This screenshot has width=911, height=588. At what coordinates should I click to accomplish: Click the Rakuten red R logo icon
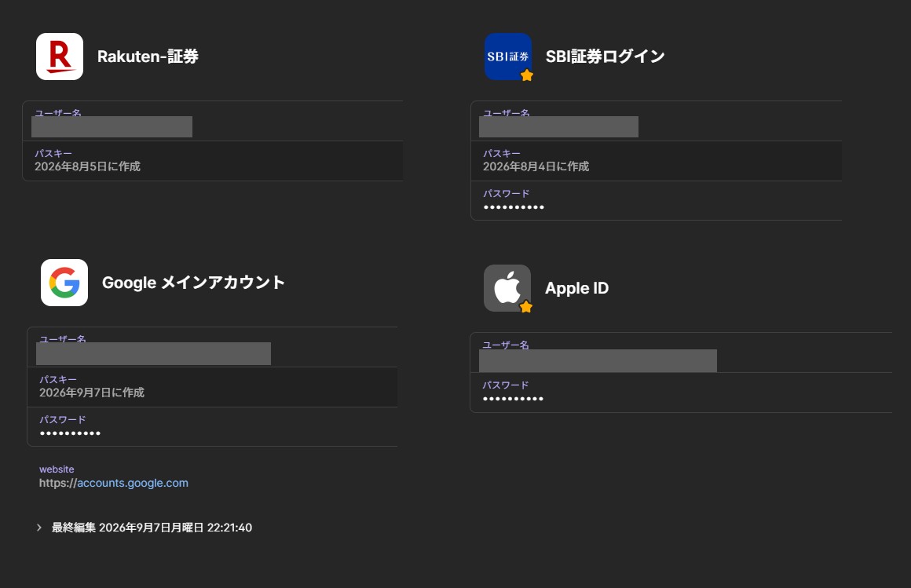click(x=59, y=57)
